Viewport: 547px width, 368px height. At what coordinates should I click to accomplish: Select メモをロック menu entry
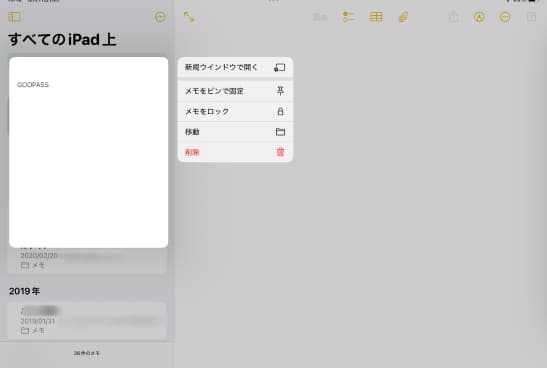tap(235, 112)
